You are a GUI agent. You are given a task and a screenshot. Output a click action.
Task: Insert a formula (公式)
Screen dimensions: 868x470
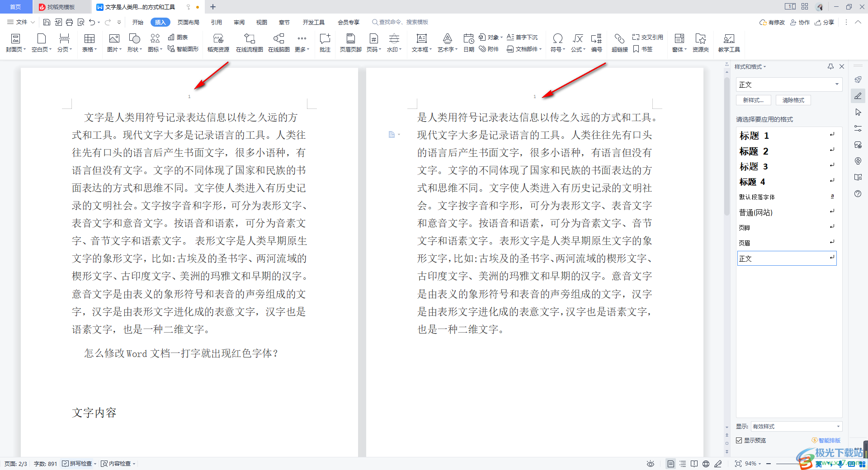[578, 43]
